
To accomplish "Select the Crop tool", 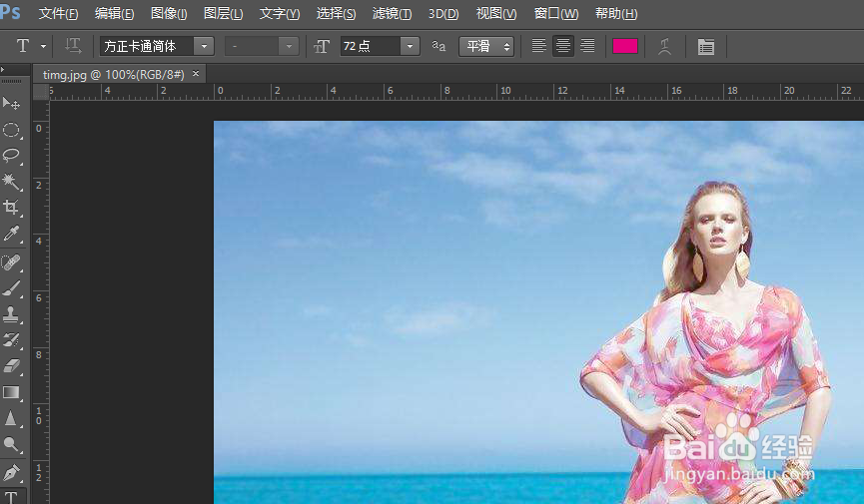I will coord(11,208).
